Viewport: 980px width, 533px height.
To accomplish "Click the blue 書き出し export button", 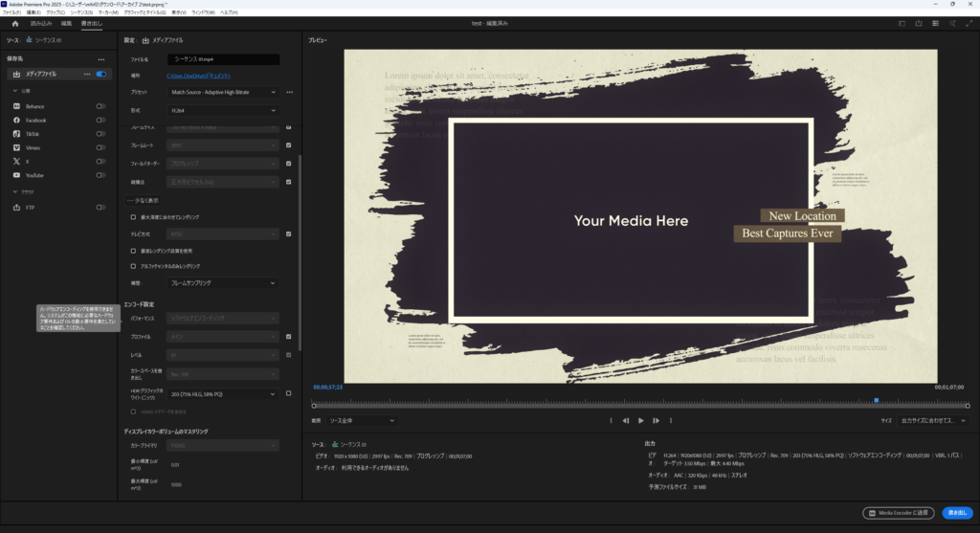I will [956, 513].
